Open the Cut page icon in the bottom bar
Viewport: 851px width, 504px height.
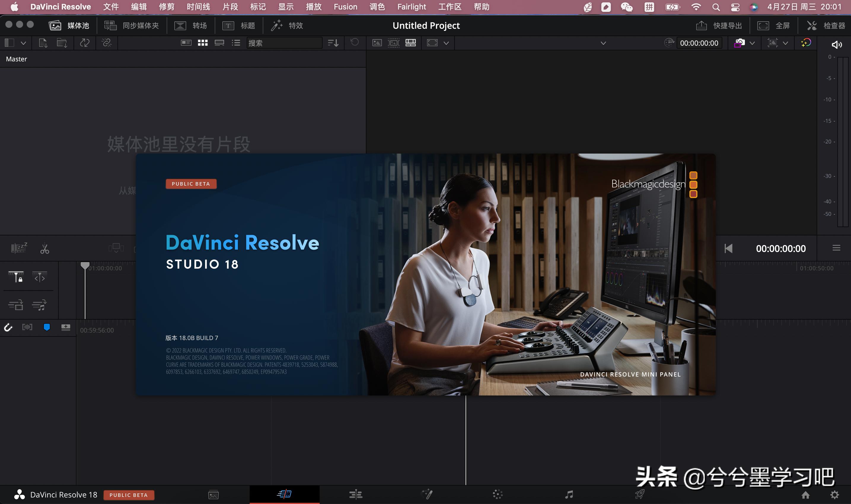[284, 494]
